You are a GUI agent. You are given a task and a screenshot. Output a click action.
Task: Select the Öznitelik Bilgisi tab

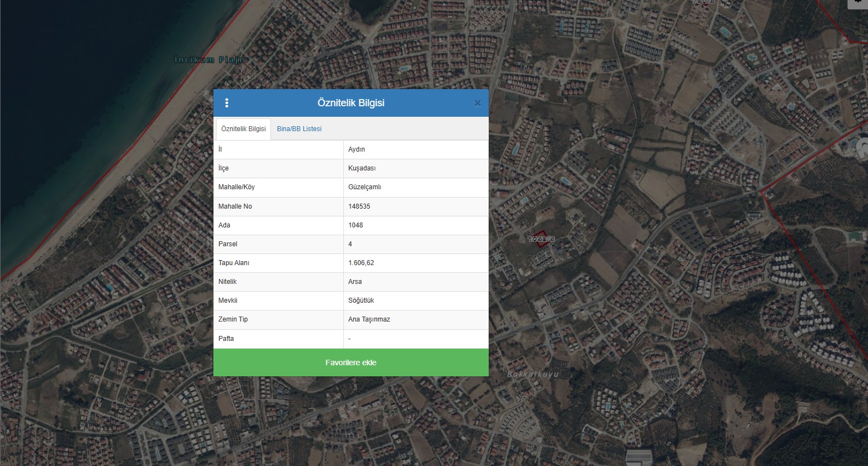[243, 129]
